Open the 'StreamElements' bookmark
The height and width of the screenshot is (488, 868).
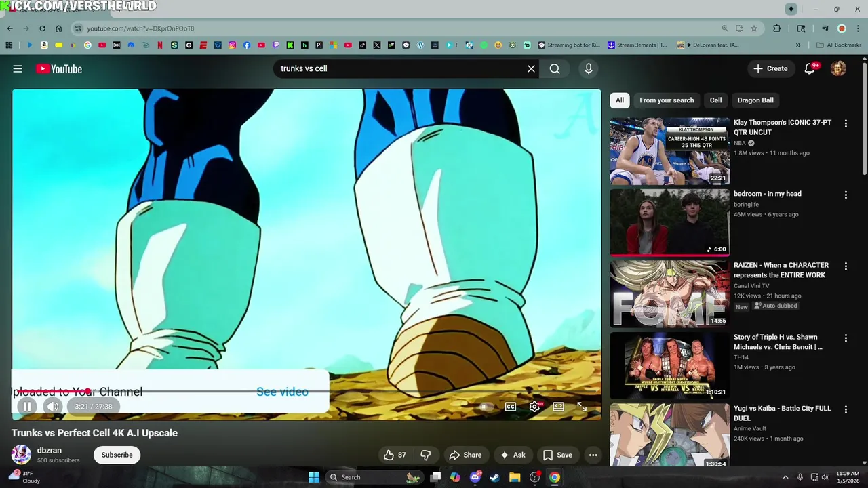pos(637,45)
